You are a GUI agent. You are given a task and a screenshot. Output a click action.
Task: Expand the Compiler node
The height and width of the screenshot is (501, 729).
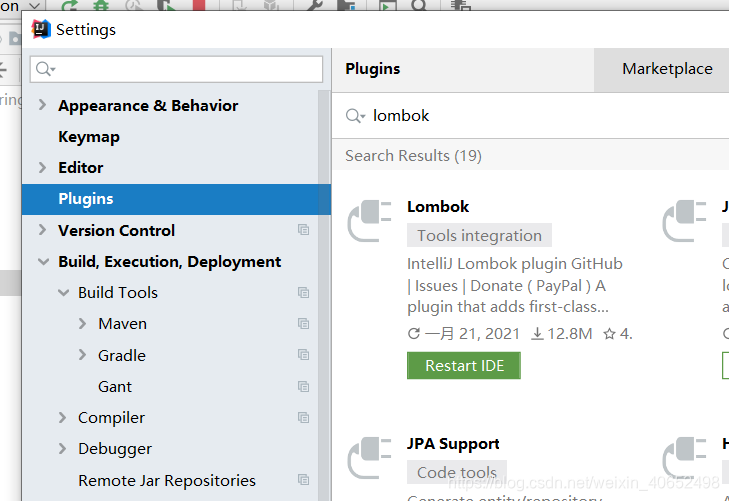pos(62,417)
